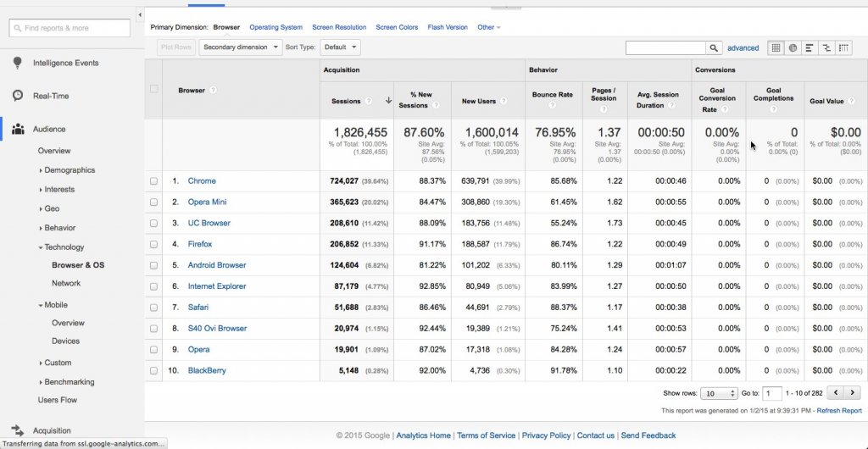
Task: Check the Chrome row checkbox
Action: [x=154, y=180]
